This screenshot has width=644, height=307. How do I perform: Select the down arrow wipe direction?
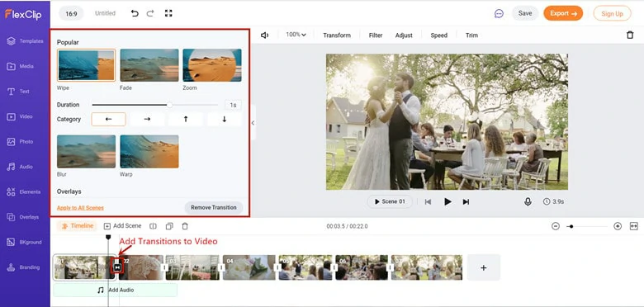coord(225,119)
